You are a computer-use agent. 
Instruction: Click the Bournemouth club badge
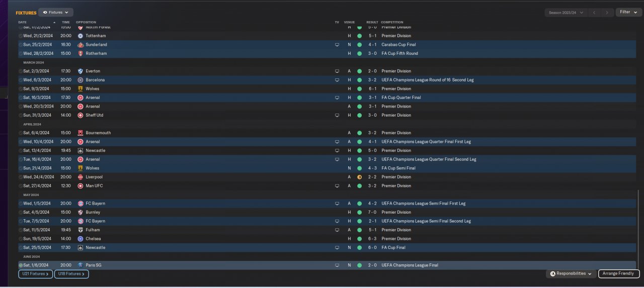point(80,133)
